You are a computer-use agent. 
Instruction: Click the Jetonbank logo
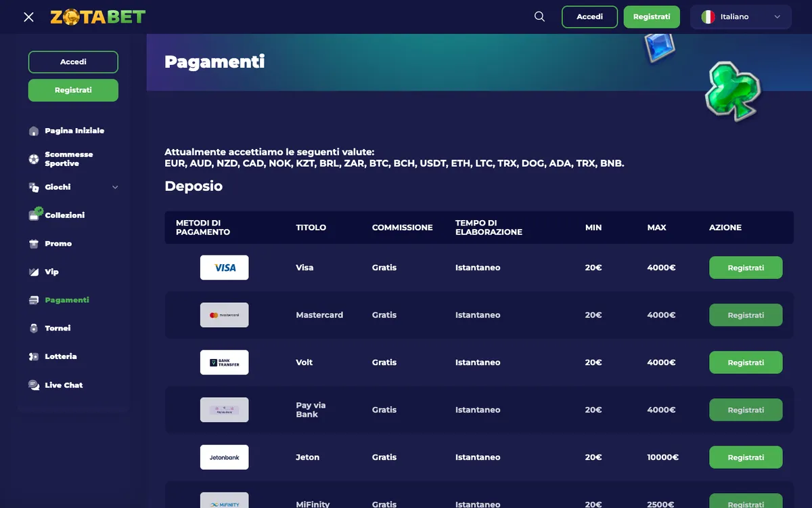pyautogui.click(x=224, y=457)
